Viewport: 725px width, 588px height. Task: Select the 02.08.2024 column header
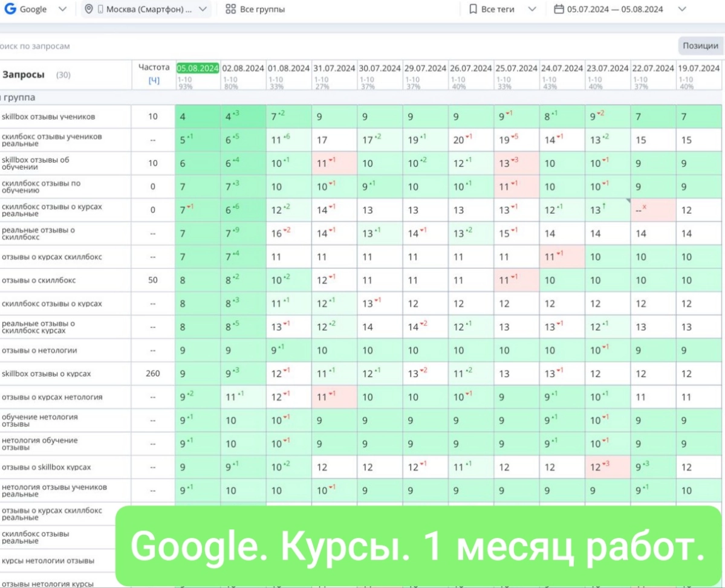(x=242, y=68)
